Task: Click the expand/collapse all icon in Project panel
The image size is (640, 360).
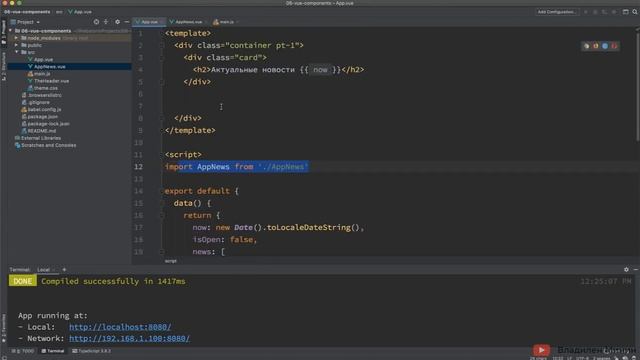Action: click(106, 22)
